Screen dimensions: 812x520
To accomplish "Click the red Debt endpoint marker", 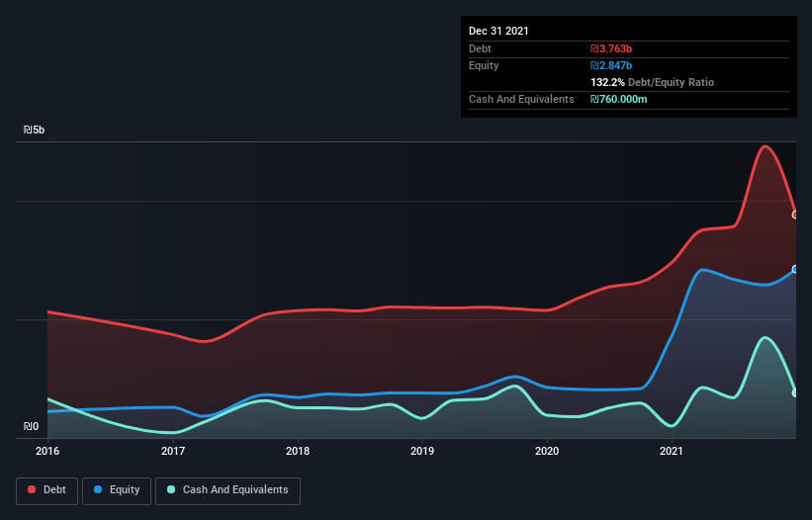I will [x=795, y=215].
